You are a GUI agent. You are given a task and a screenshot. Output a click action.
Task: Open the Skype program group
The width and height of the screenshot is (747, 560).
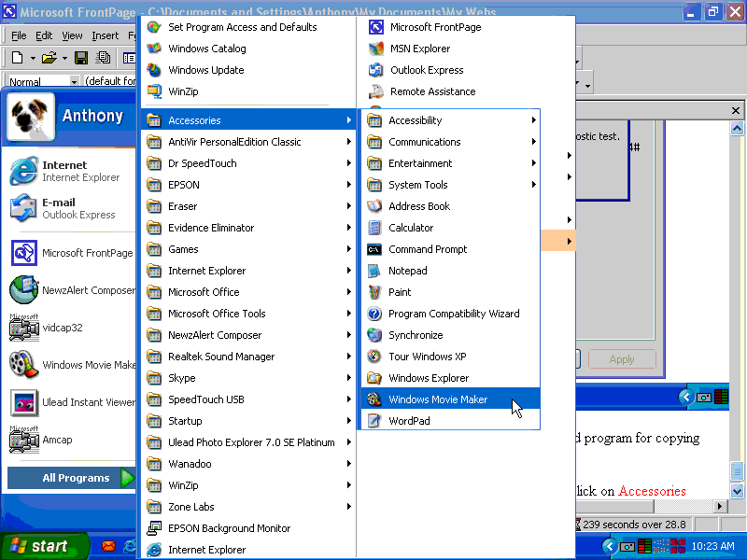tap(248, 378)
